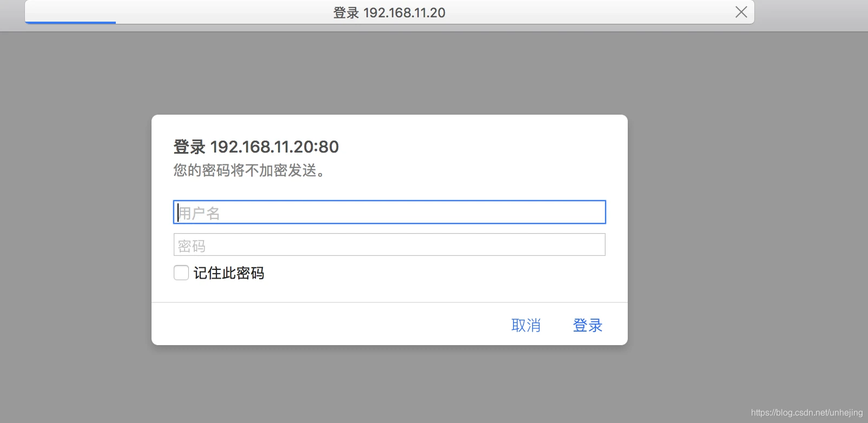
Task: Click the 用户名 placeholder text
Action: tap(199, 213)
